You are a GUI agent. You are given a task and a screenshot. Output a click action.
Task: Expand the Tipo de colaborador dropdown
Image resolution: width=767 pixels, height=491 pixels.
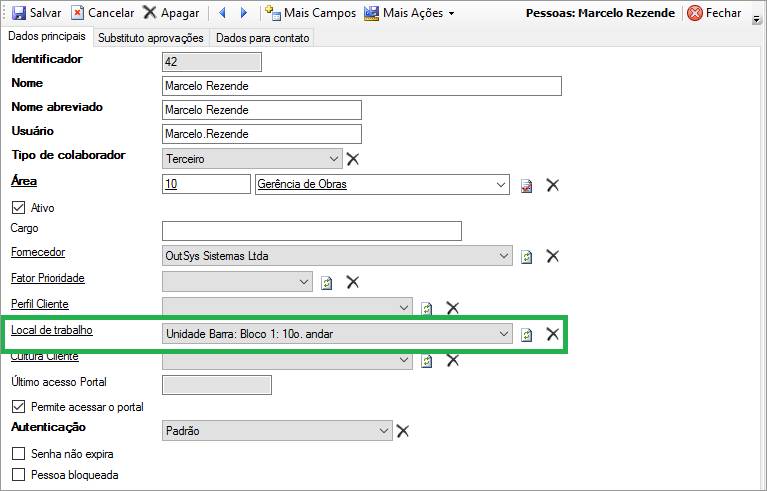(x=333, y=159)
